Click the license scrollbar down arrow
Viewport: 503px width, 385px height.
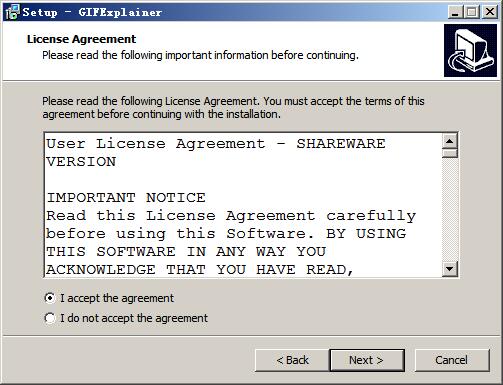[450, 269]
